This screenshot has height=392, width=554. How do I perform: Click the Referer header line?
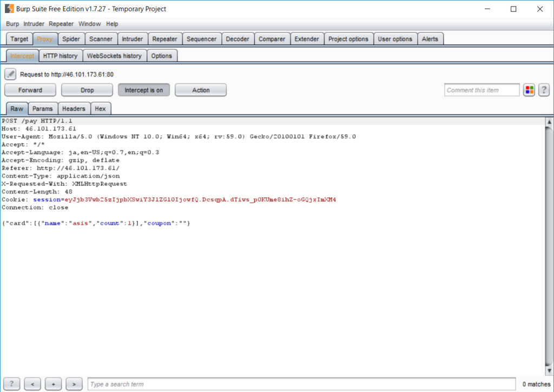point(61,168)
